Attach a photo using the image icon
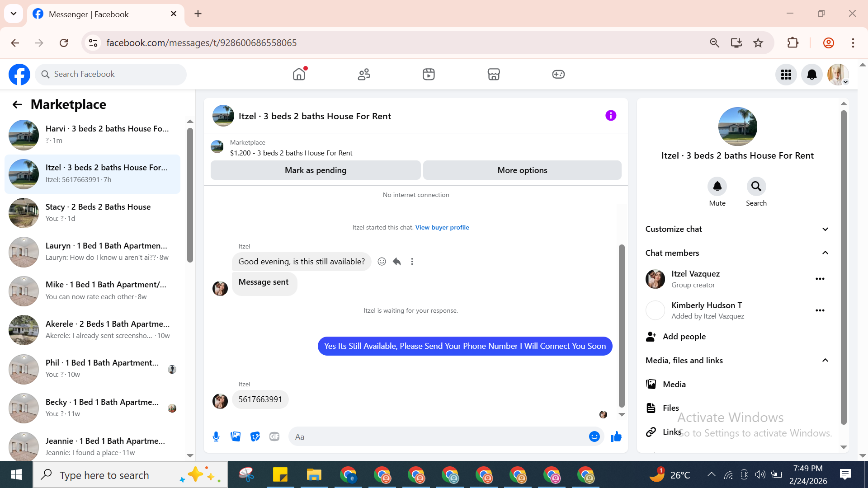The height and width of the screenshot is (488, 868). coord(236,436)
